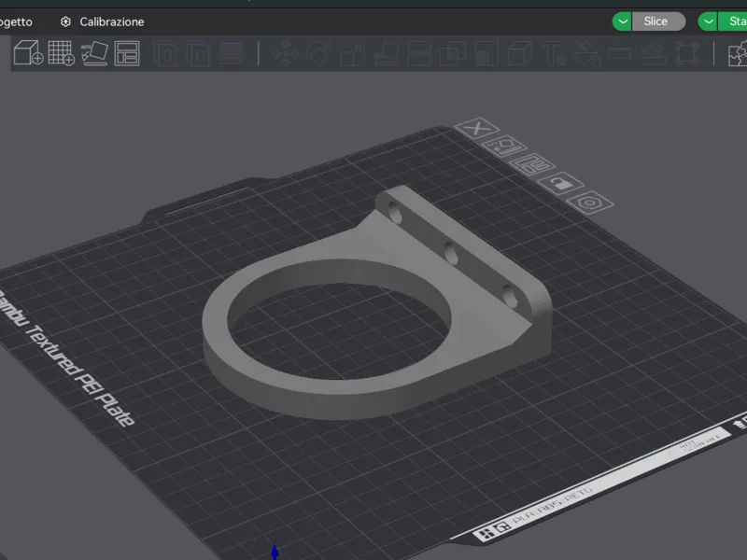
Task: Run the Auto orient tool in the toolbar
Action: [94, 53]
